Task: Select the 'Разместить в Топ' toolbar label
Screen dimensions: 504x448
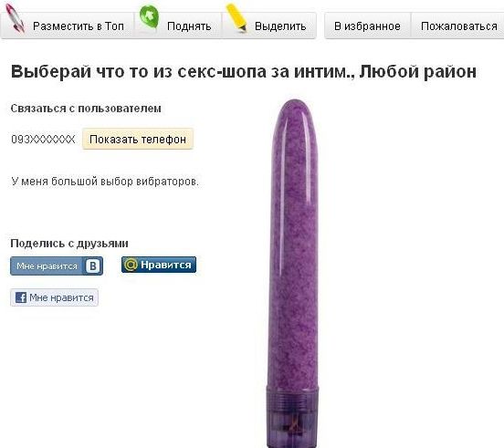Action: [79, 26]
